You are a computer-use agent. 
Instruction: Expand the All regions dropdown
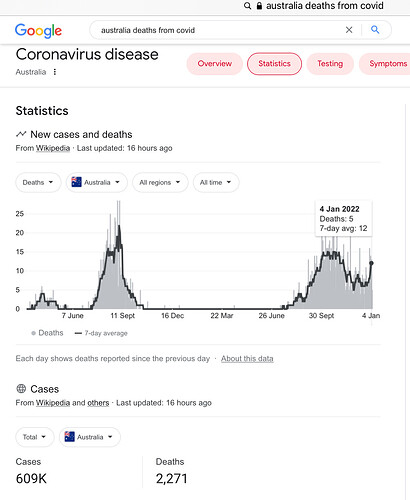[160, 182]
